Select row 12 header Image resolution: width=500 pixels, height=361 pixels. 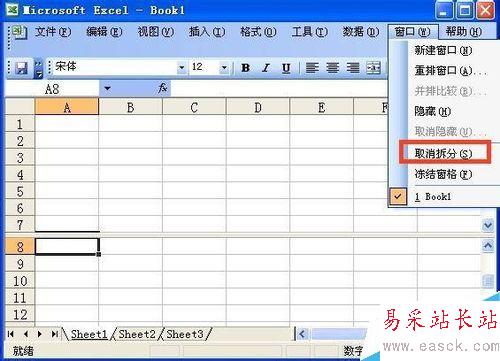pos(20,314)
